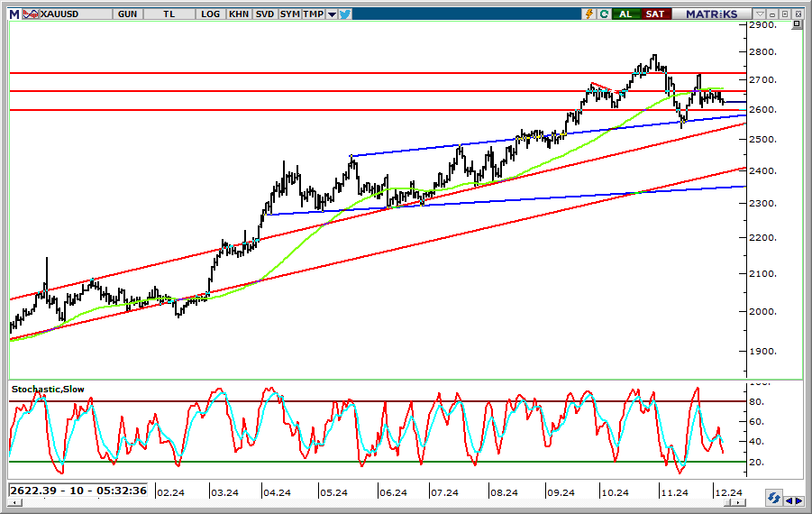This screenshot has width=812, height=514.
Task: Click the blue sync arrows icon
Action: click(773, 498)
